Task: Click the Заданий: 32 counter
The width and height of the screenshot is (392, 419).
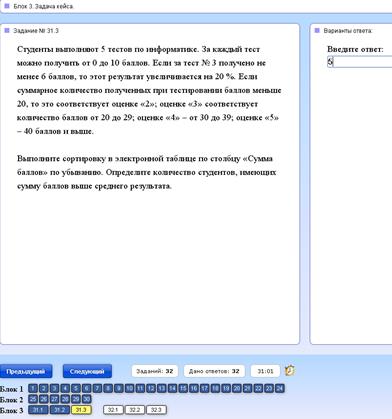Action: coord(155,371)
